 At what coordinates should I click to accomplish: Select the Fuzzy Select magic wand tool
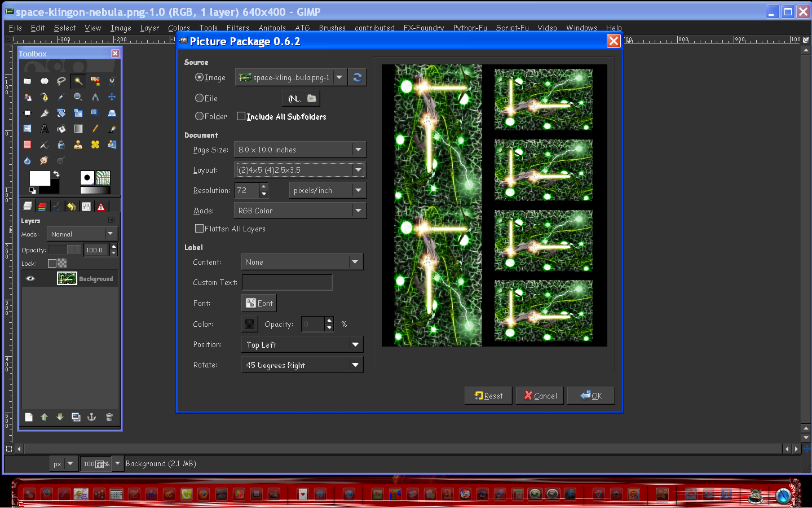78,81
